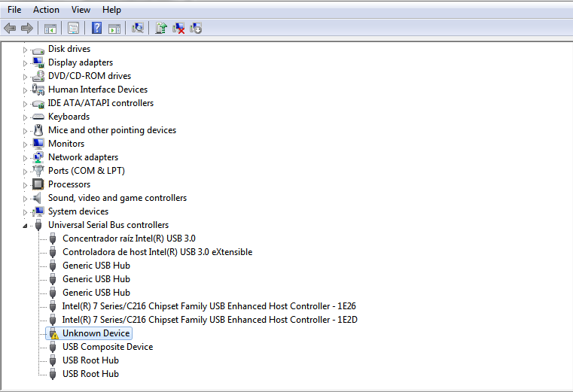Collapse Universal Serial Bus controllers node

(25, 225)
